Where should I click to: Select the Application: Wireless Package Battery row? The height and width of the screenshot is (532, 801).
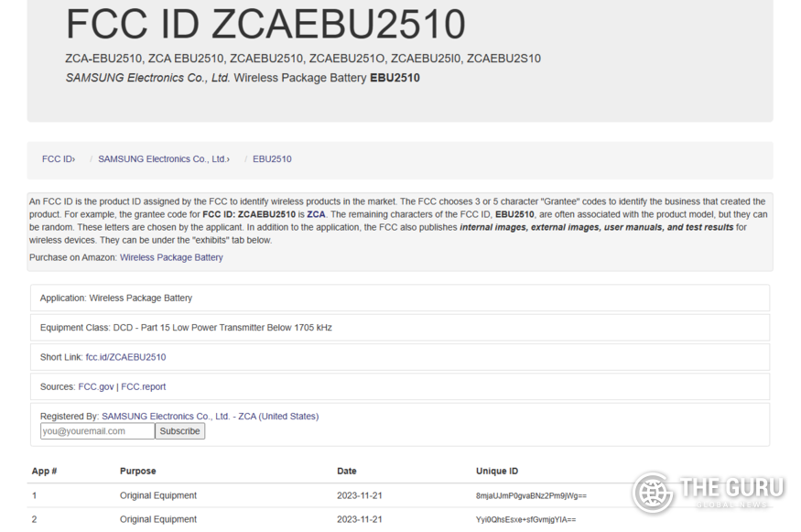click(400, 298)
